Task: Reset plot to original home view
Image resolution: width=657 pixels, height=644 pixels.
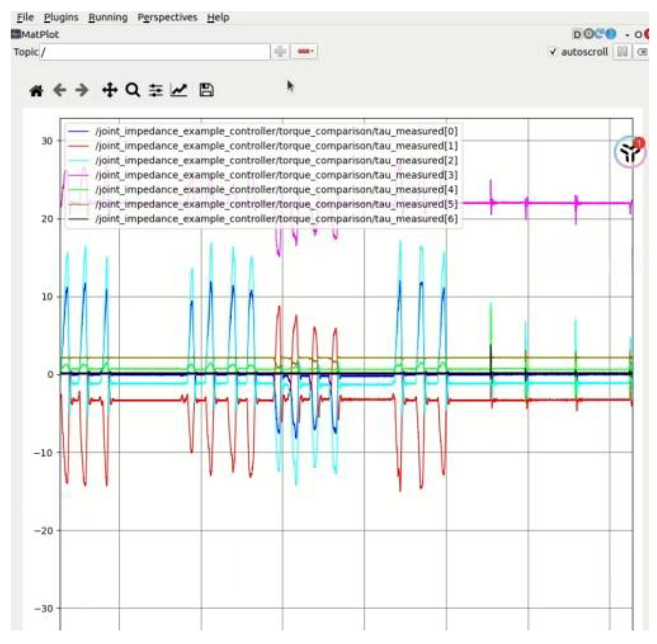Action: (37, 90)
